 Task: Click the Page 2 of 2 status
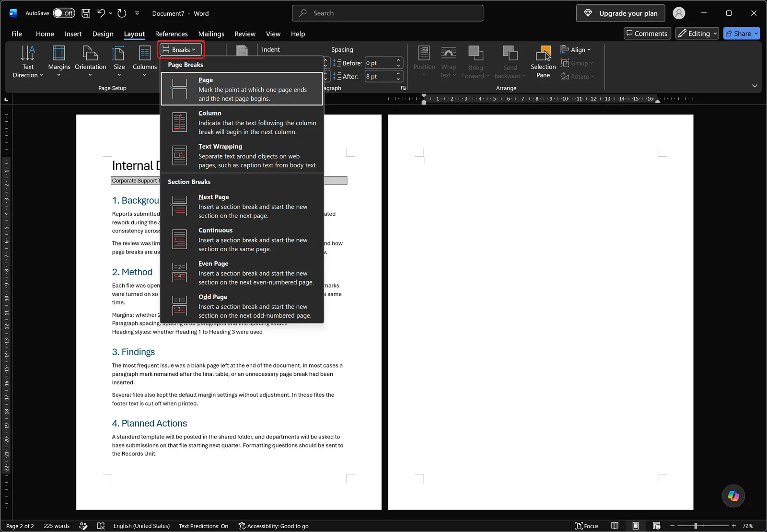tap(20, 526)
